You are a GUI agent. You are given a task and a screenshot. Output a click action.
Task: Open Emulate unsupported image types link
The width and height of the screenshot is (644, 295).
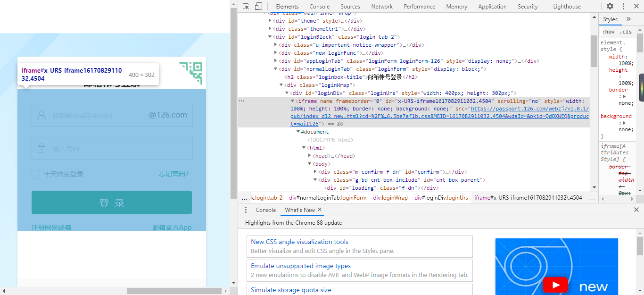pos(301,266)
